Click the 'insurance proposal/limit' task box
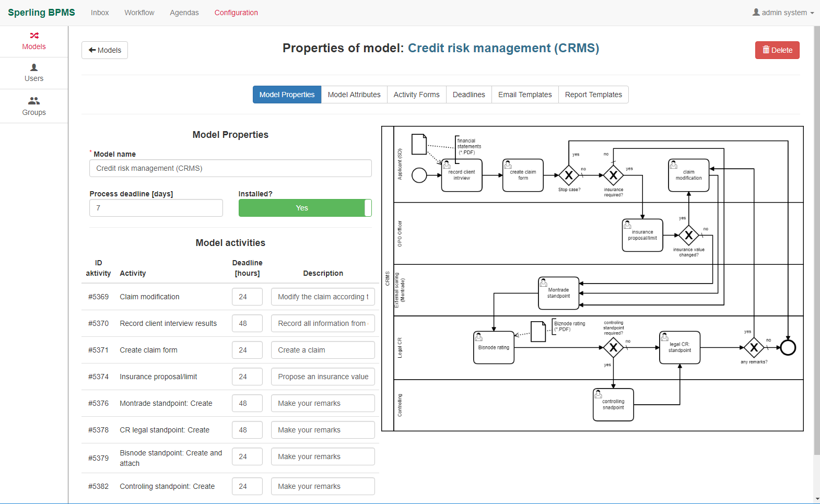The image size is (820, 504). [642, 235]
